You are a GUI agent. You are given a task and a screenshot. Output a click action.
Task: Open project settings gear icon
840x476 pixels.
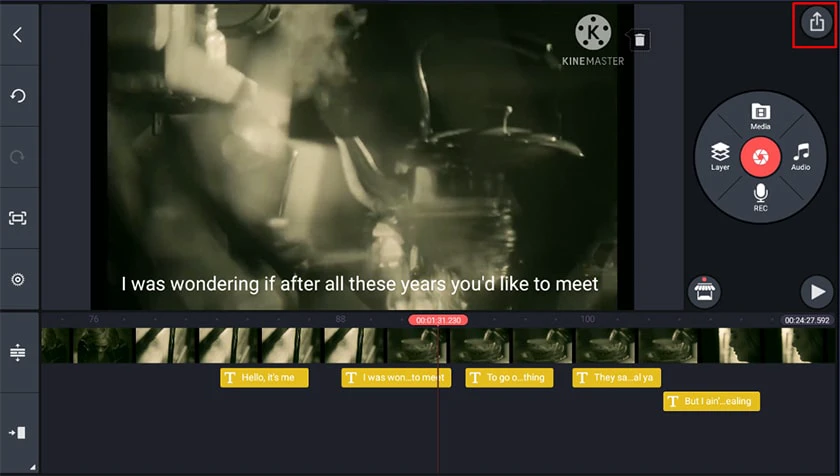coord(18,279)
